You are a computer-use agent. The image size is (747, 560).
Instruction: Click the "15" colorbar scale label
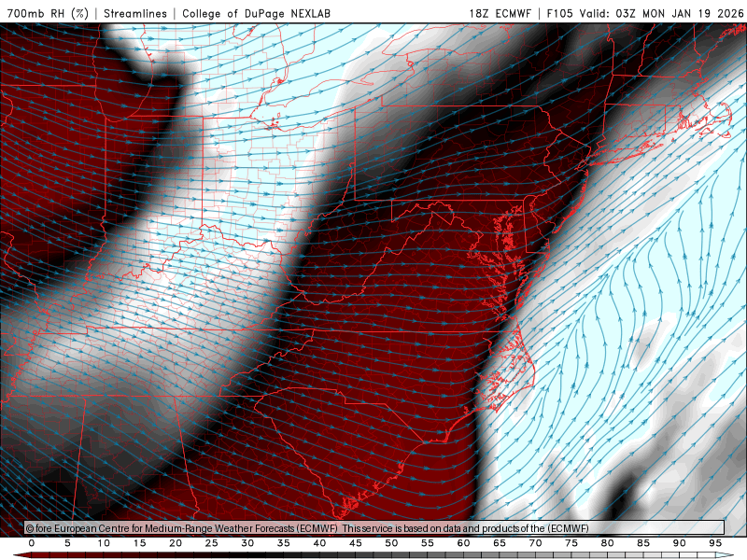coord(139,543)
